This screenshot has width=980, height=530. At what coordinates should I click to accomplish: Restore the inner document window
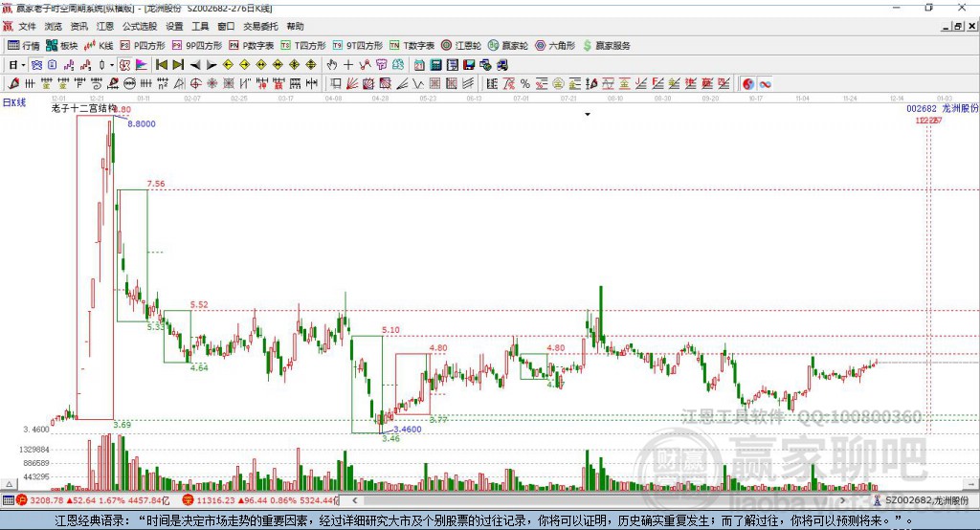tap(958, 26)
